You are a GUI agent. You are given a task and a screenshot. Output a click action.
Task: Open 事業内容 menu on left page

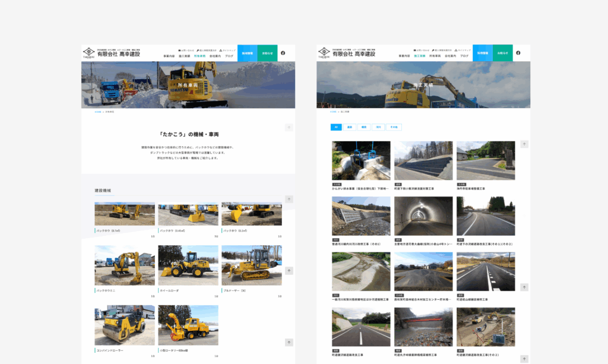pos(169,56)
